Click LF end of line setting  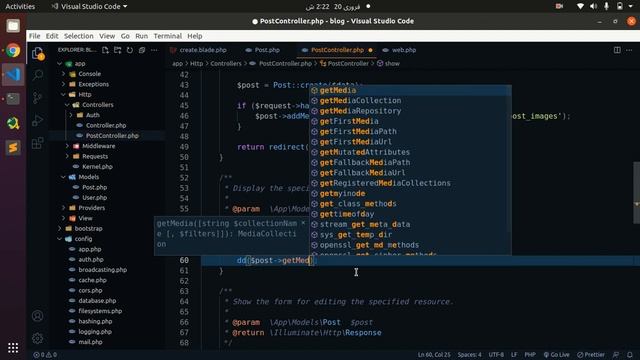coord(514,355)
